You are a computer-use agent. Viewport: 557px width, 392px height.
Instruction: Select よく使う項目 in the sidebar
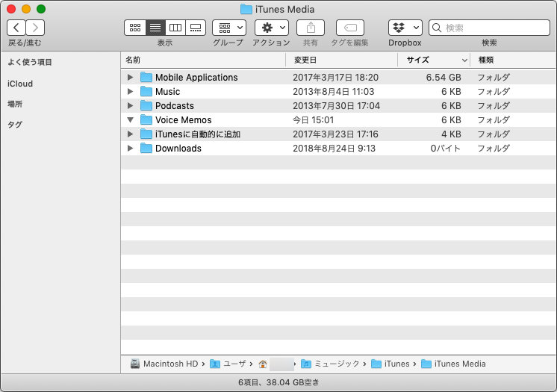(x=30, y=62)
